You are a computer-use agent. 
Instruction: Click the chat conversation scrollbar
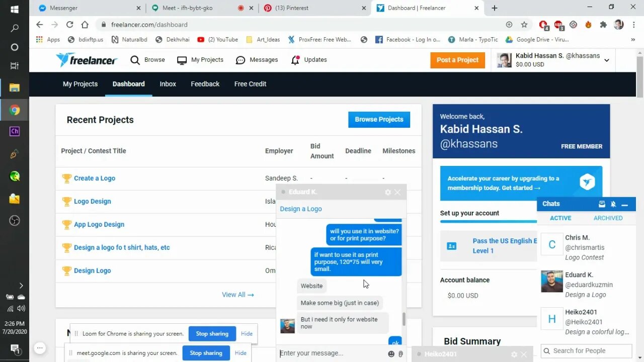(404, 319)
